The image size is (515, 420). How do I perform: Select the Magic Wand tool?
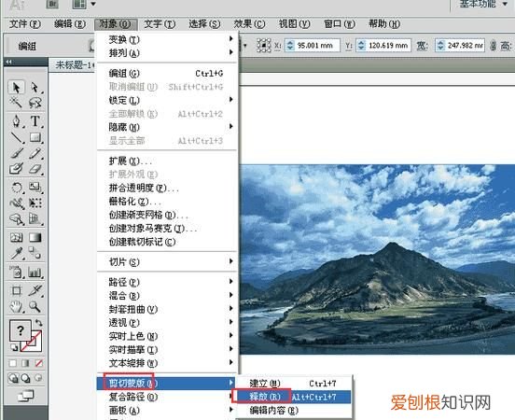tap(16, 104)
